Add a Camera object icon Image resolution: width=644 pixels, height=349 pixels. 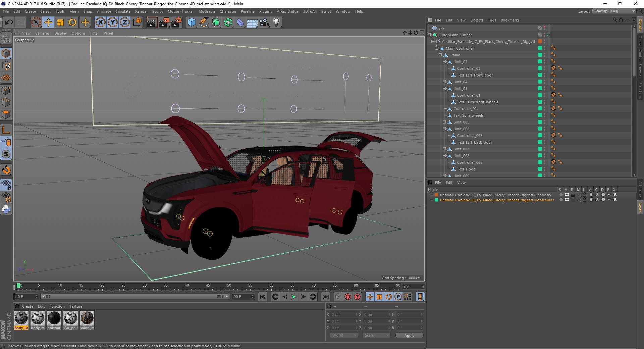(x=264, y=22)
